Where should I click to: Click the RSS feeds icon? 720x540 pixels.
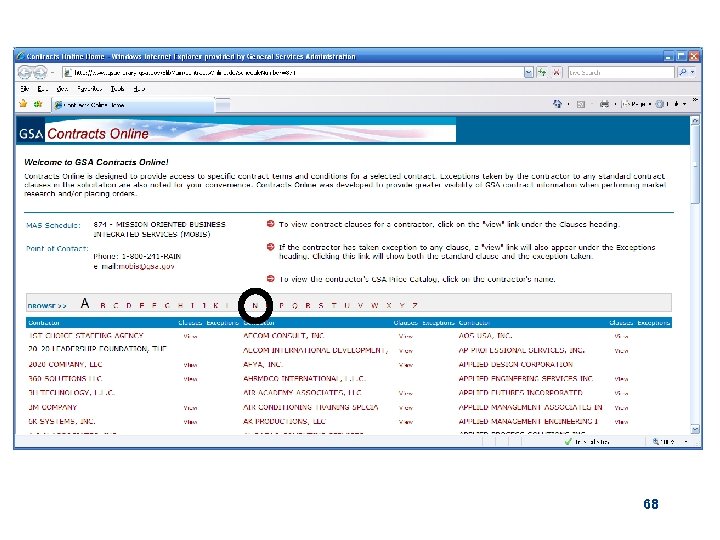[x=581, y=105]
